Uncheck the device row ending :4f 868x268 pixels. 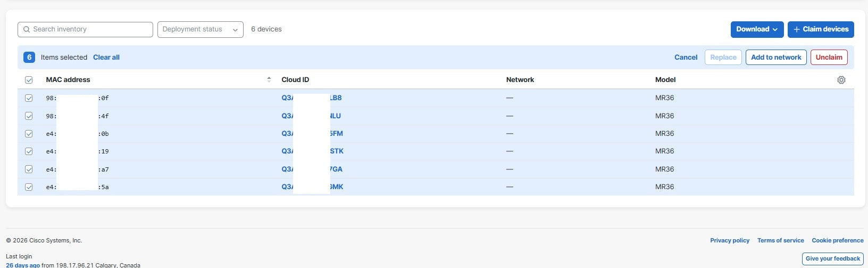tap(29, 116)
